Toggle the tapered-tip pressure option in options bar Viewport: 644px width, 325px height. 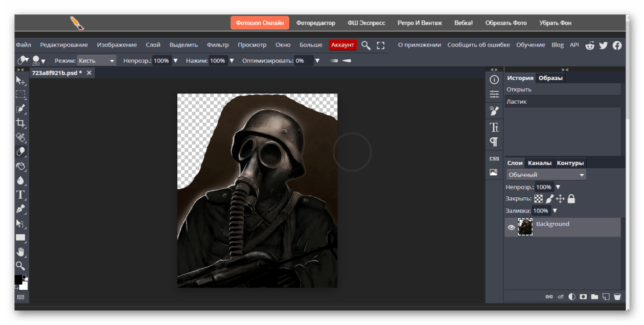(347, 61)
